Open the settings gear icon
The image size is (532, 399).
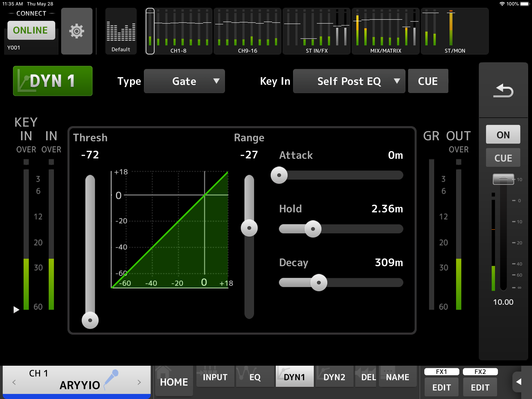tap(77, 31)
